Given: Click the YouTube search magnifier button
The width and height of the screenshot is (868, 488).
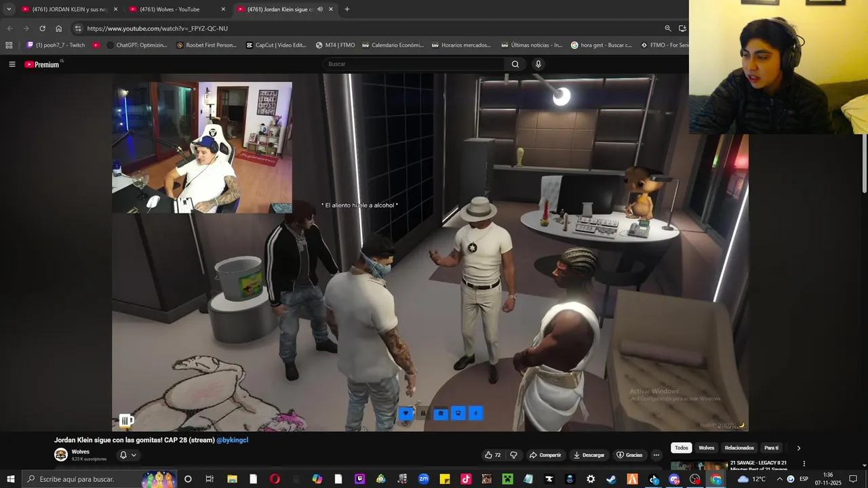Looking at the screenshot, I should point(515,64).
